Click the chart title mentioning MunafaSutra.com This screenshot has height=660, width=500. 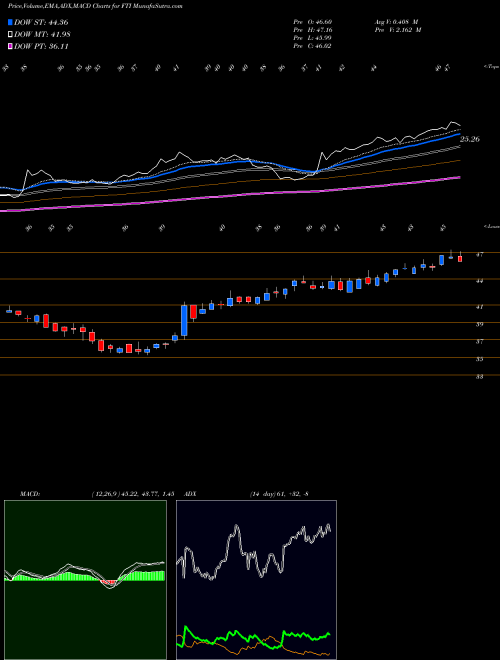96,7
